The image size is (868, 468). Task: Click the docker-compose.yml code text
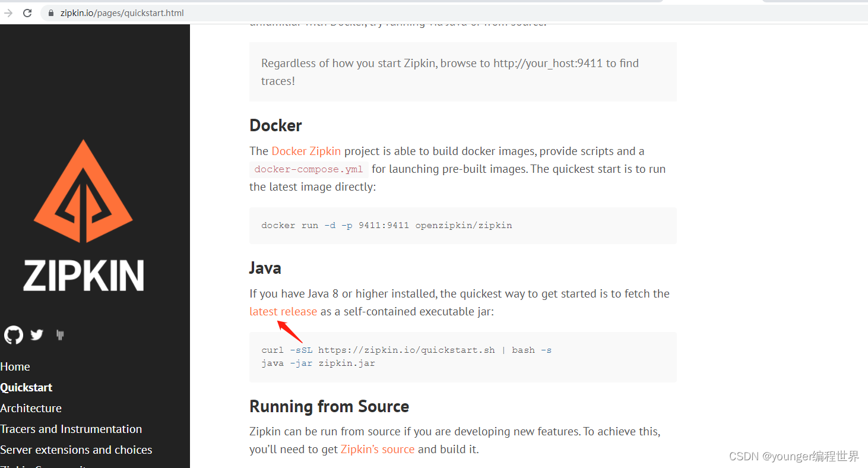click(x=309, y=169)
